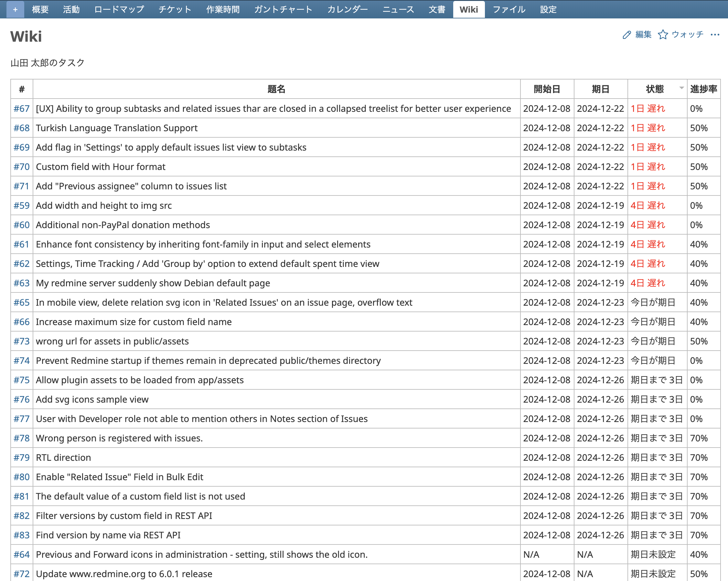Open the three-dots more actions menu

click(714, 35)
